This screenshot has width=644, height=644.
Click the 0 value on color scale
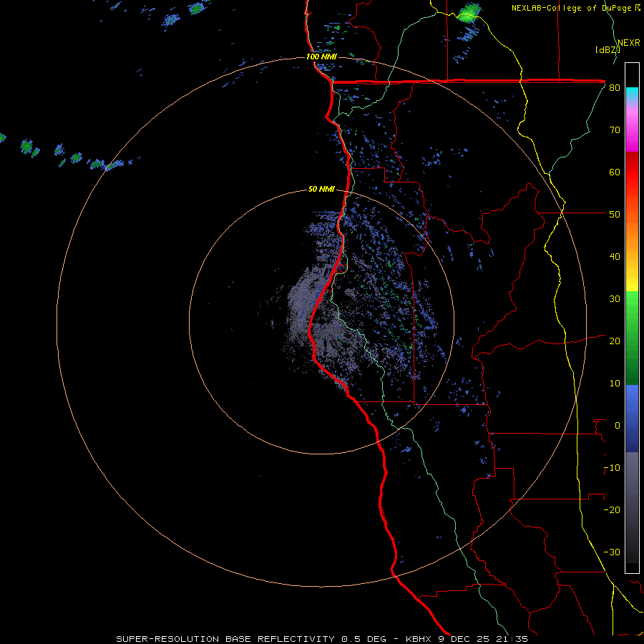tap(618, 426)
